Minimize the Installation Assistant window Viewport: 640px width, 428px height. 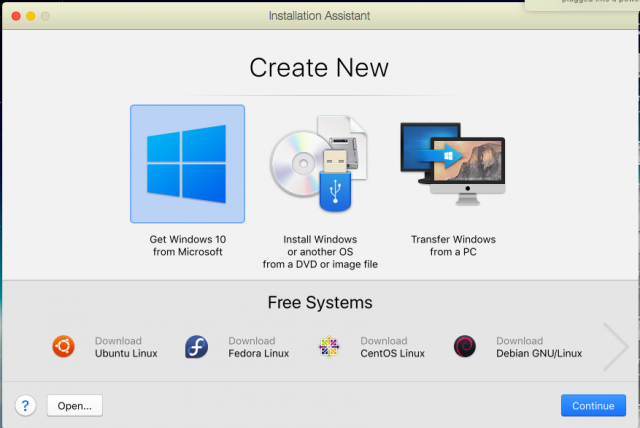pyautogui.click(x=31, y=16)
